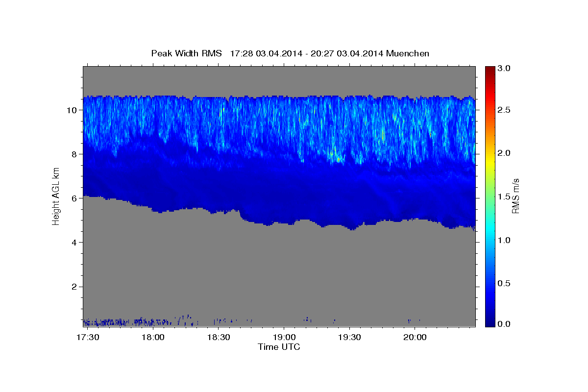Viewport: 588px width, 392px height.
Task: Click the 'RMS m/s' colorbar title
Action: [515, 196]
